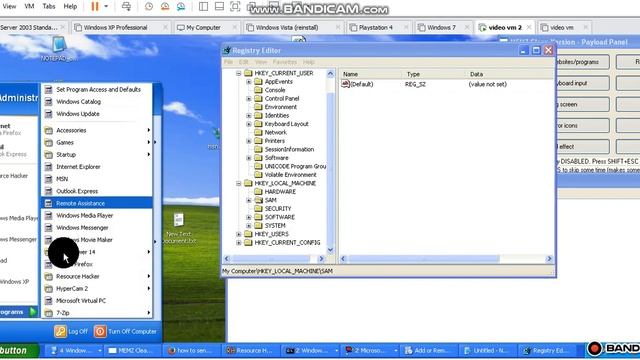Close the Windows 7 tab
The height and width of the screenshot is (360, 640).
[x=467, y=27]
